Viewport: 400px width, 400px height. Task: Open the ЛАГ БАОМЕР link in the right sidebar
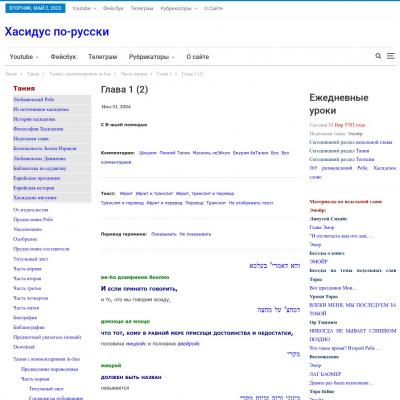click(321, 374)
